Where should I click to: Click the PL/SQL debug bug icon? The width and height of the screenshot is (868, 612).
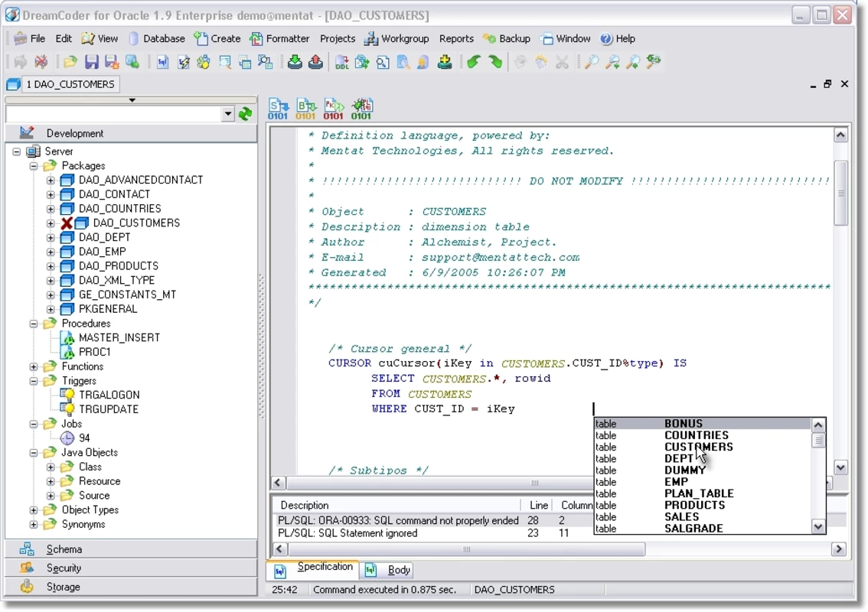361,109
